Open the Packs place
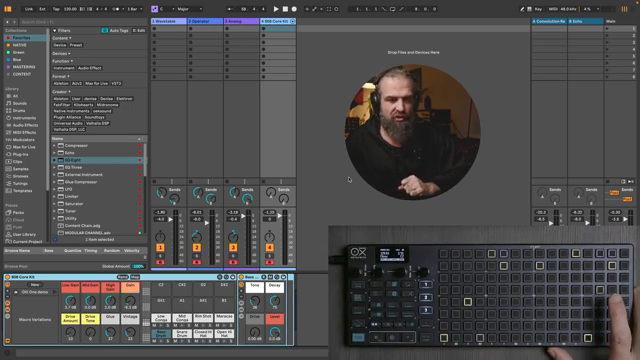Screen dimensions: 640x360 pyautogui.click(x=18, y=213)
